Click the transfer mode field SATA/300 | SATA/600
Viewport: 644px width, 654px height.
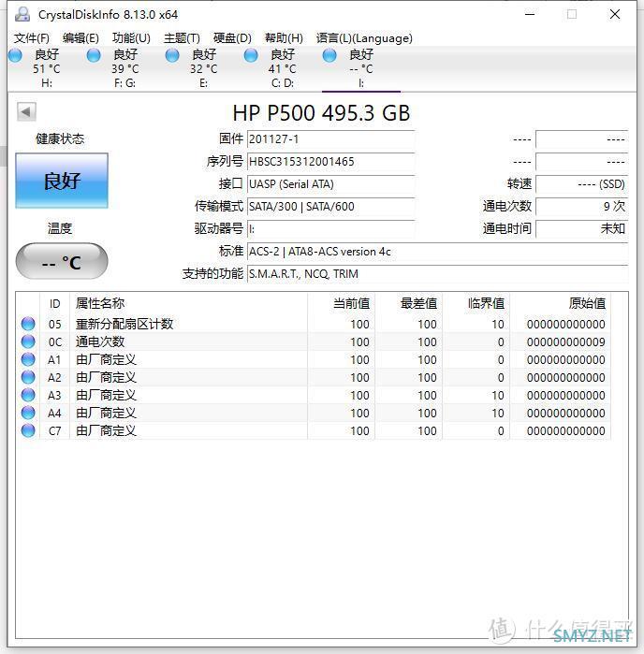(330, 207)
